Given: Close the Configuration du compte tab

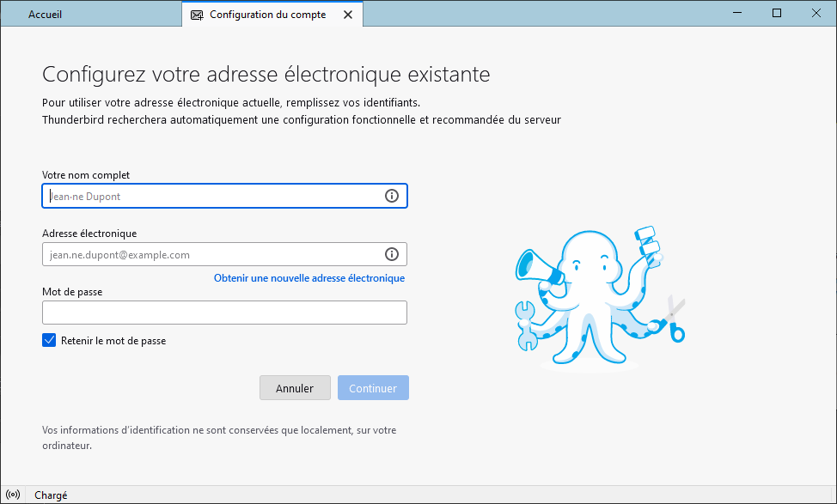Looking at the screenshot, I should click(347, 15).
